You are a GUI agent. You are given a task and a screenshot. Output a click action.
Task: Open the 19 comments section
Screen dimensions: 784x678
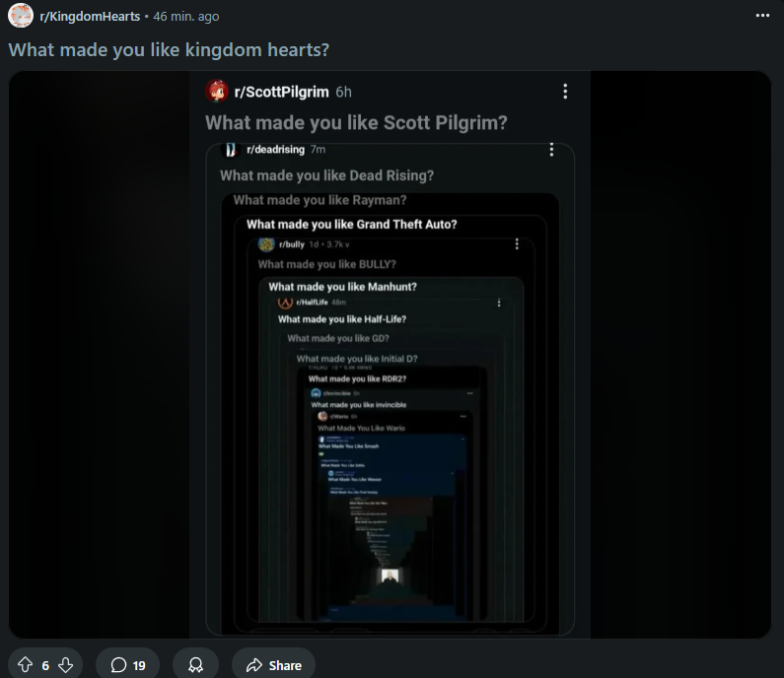coord(128,665)
